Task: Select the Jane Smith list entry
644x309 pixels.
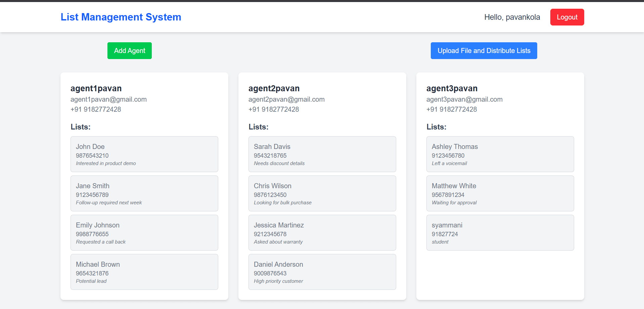Action: click(x=144, y=193)
